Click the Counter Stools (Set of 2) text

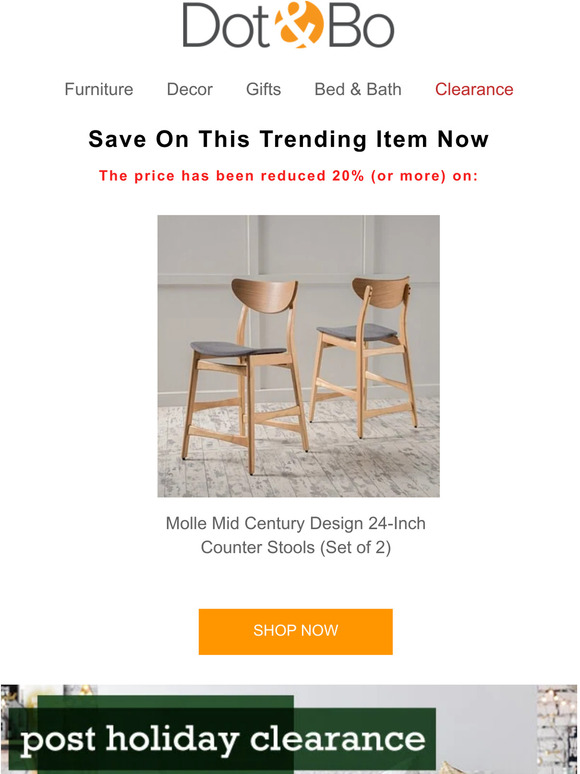pos(296,547)
